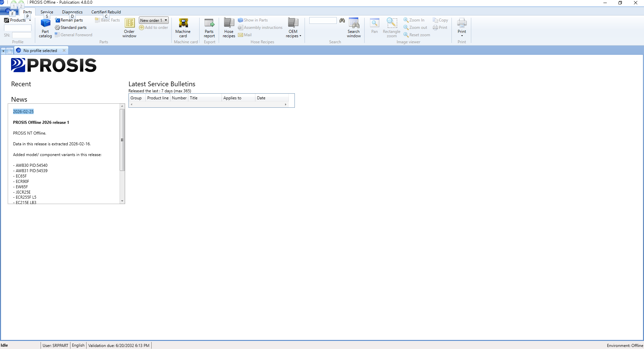Open the Part catalog
The height and width of the screenshot is (349, 644).
coord(45,28)
